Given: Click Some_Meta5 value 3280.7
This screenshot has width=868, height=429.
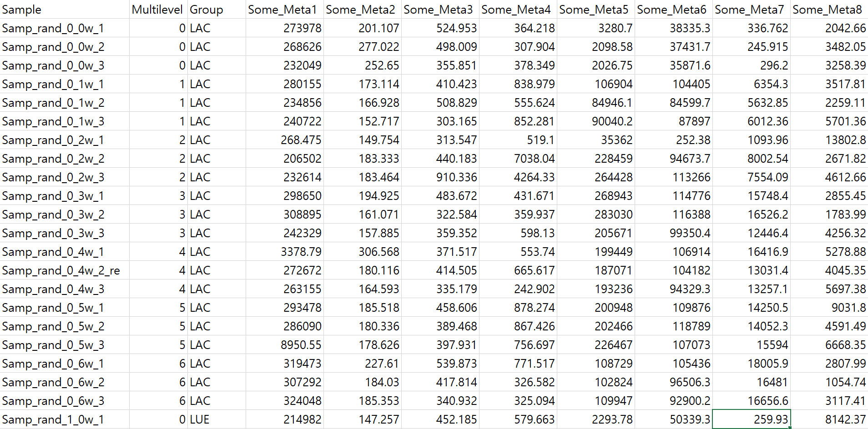Looking at the screenshot, I should coord(596,28).
